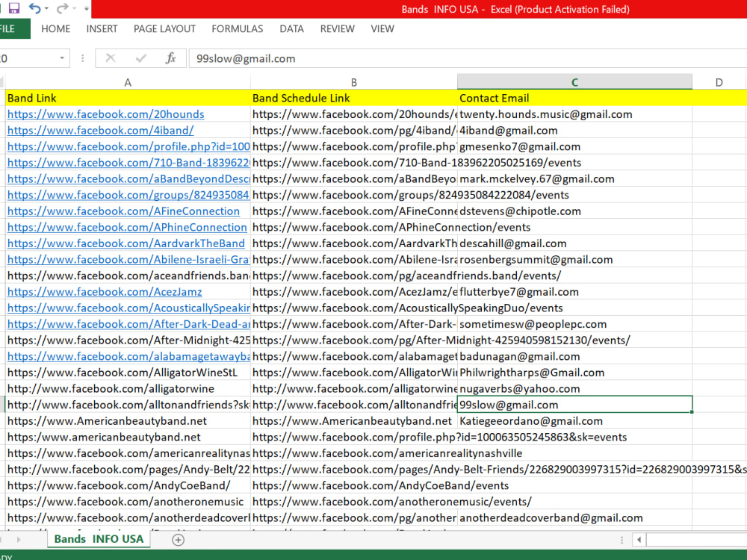
Task: Add a new sheet with plus icon
Action: (179, 540)
